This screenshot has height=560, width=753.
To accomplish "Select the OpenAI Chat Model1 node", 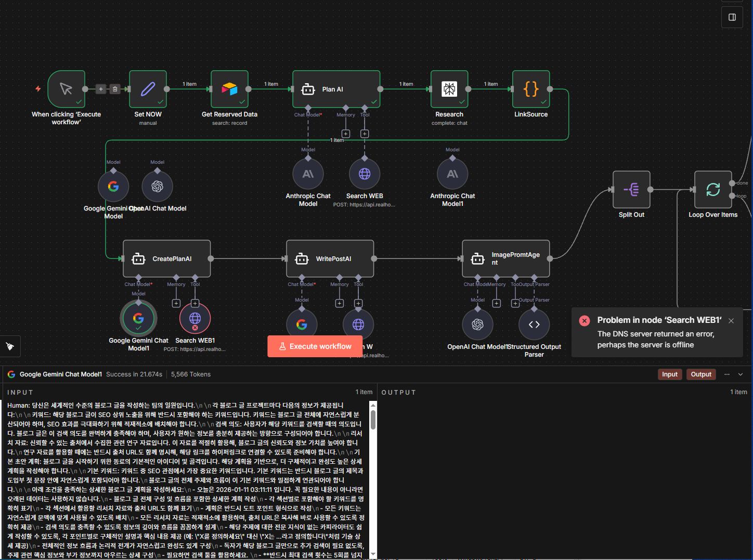I will (477, 324).
